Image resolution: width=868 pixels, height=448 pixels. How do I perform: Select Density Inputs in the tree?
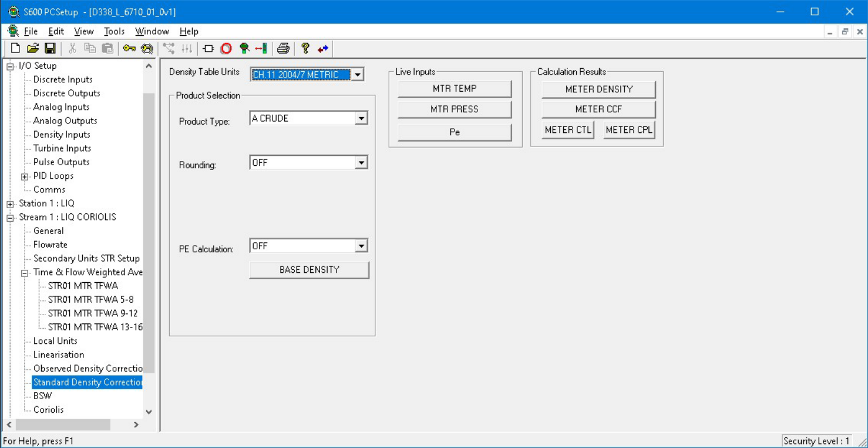click(x=62, y=135)
